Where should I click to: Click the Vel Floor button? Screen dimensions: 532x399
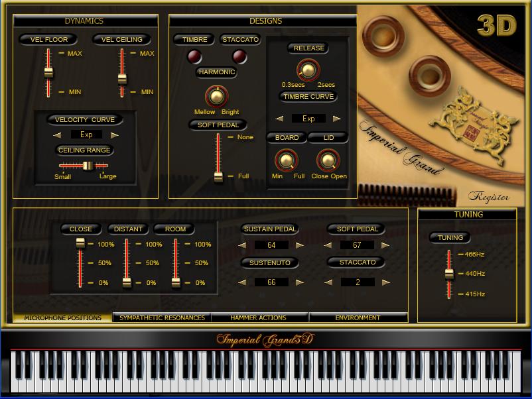coord(49,39)
